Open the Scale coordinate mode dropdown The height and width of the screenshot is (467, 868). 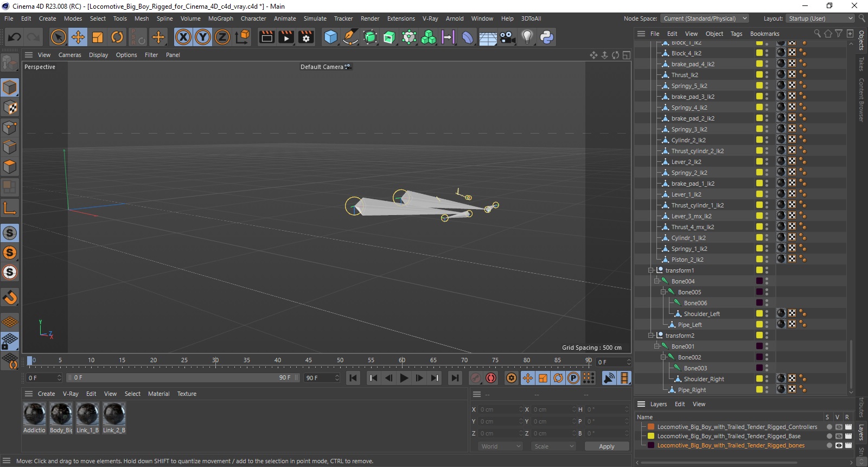pos(553,446)
